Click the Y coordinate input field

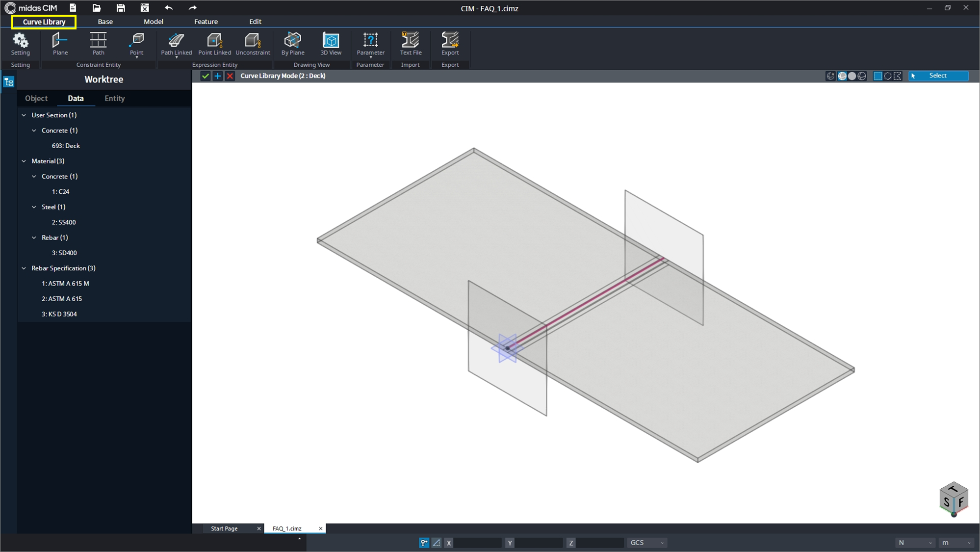click(539, 543)
